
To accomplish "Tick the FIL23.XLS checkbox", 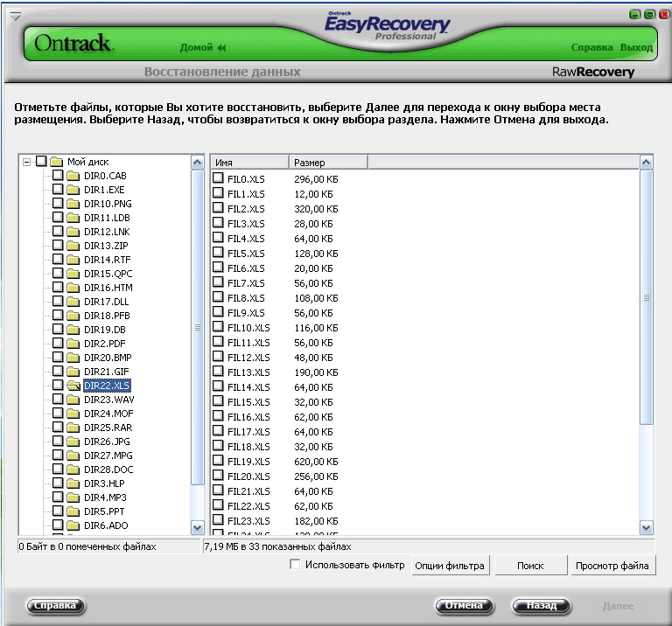I will [x=218, y=520].
